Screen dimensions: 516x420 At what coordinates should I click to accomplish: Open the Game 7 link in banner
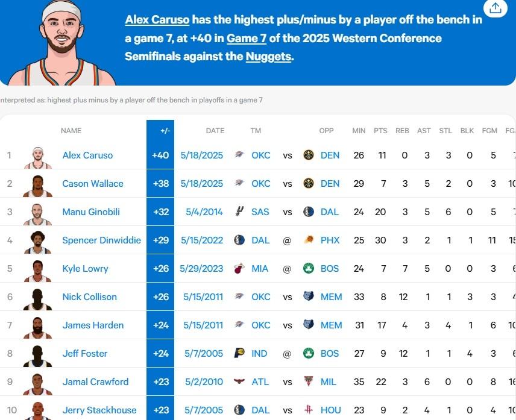[x=247, y=39]
